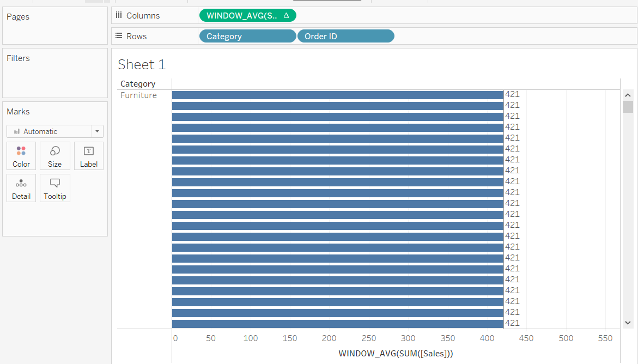
Task: Open the Automatic mark type dropdown
Action: (98, 131)
